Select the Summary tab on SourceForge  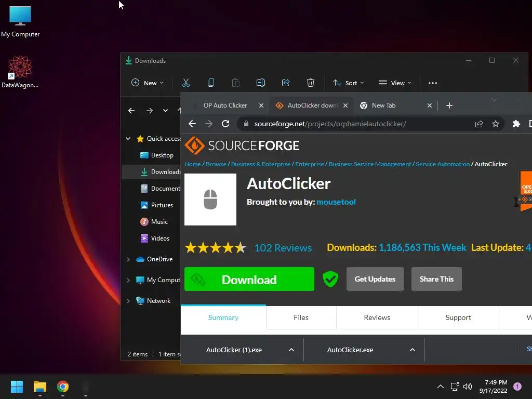click(223, 317)
